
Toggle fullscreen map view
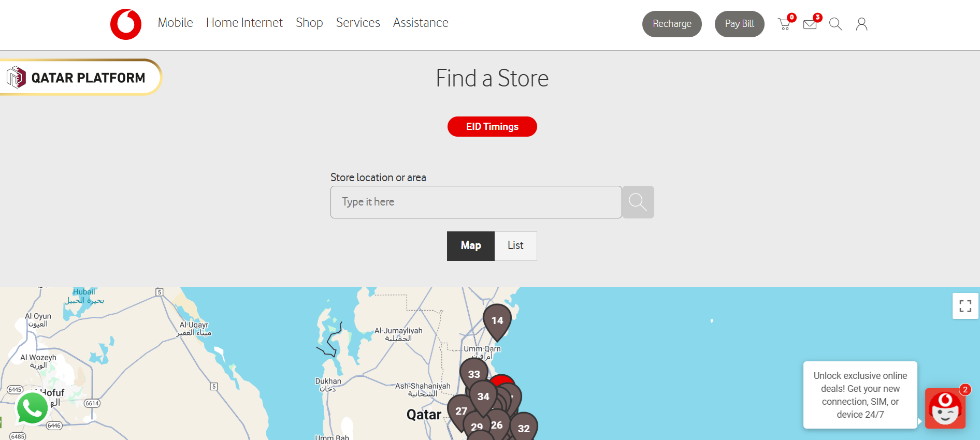coord(965,306)
